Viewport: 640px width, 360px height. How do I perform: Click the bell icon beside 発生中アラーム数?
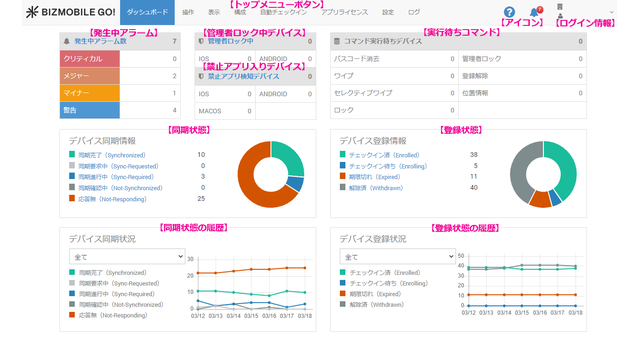click(x=67, y=41)
